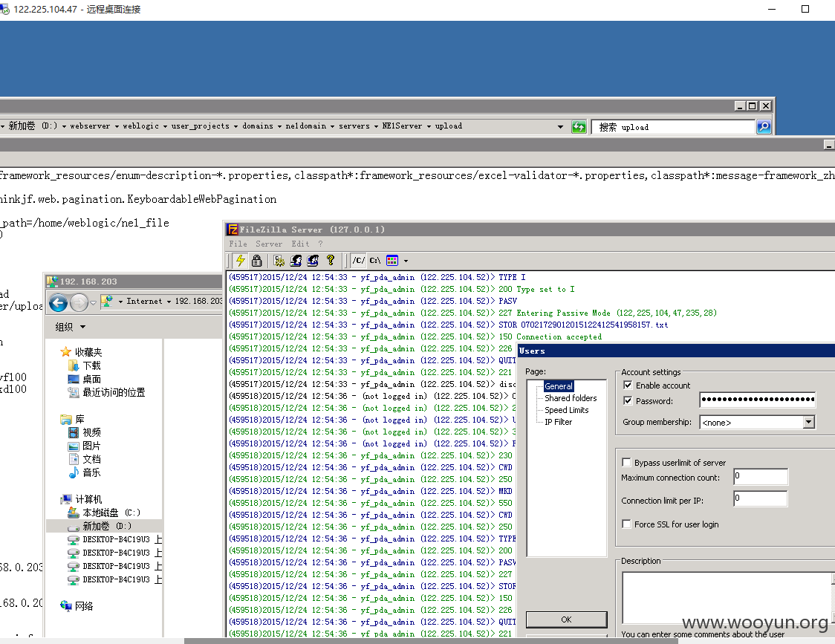Select 网络 network node
Viewport: 835px width, 644px height.
(x=77, y=605)
